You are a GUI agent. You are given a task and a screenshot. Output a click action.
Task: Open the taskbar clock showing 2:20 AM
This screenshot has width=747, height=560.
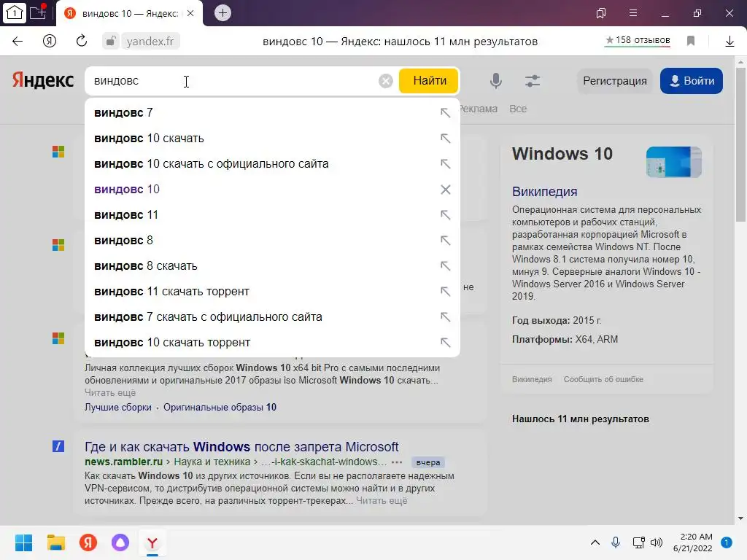[x=693, y=542]
